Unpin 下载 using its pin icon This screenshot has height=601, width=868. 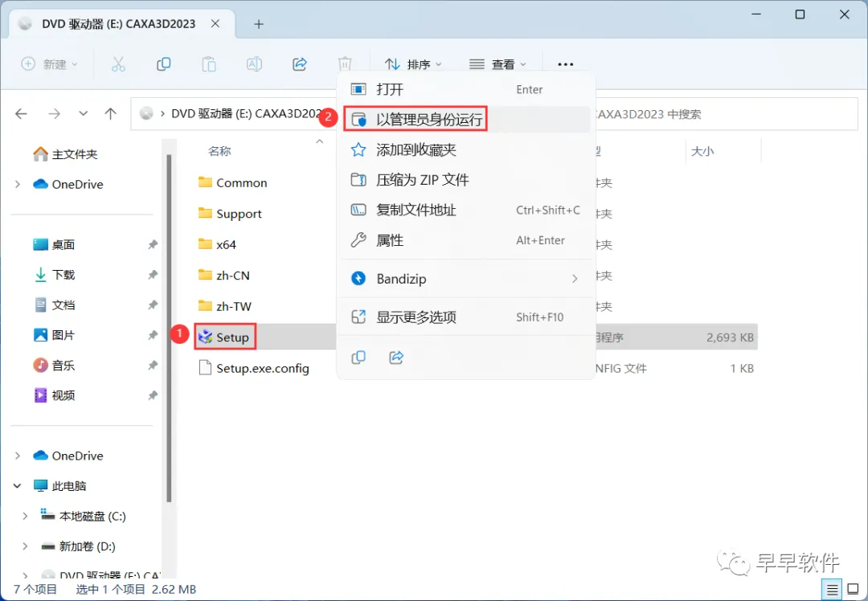153,275
